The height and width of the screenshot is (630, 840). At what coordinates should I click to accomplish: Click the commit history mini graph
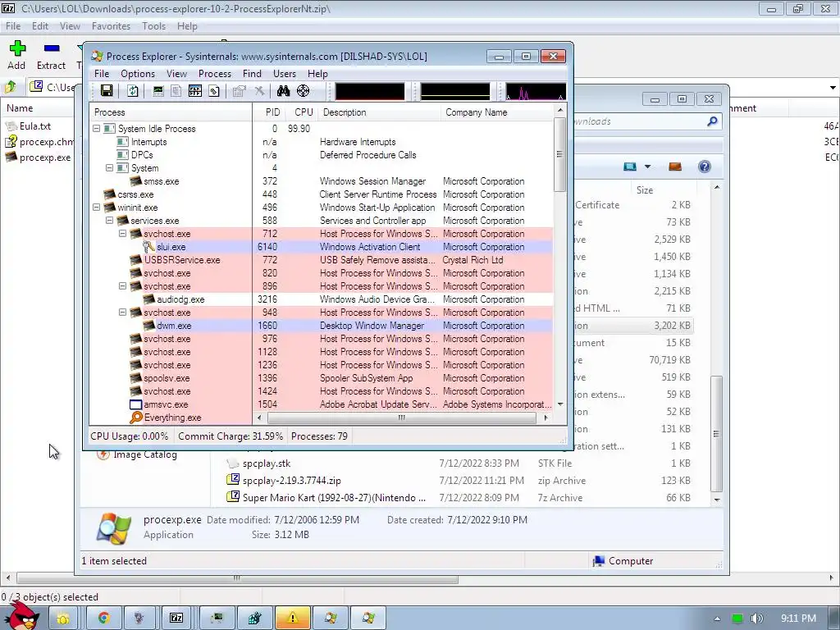454,91
